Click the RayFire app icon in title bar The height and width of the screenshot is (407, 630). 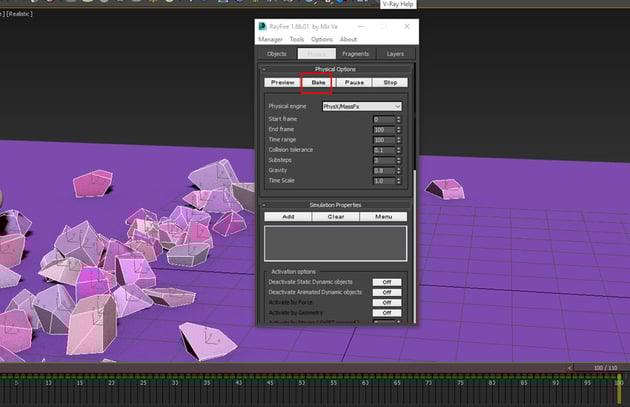[262, 26]
